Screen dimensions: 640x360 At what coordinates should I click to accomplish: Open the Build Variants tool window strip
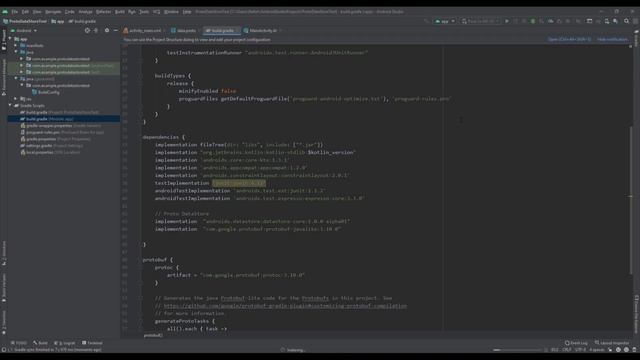coord(4,288)
